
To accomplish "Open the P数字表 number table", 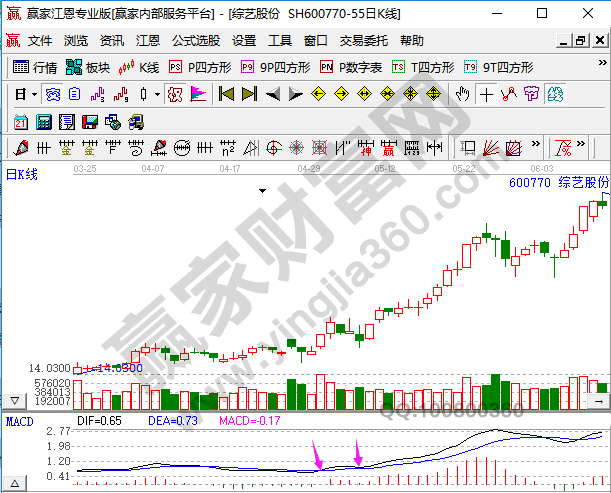I will (351, 68).
